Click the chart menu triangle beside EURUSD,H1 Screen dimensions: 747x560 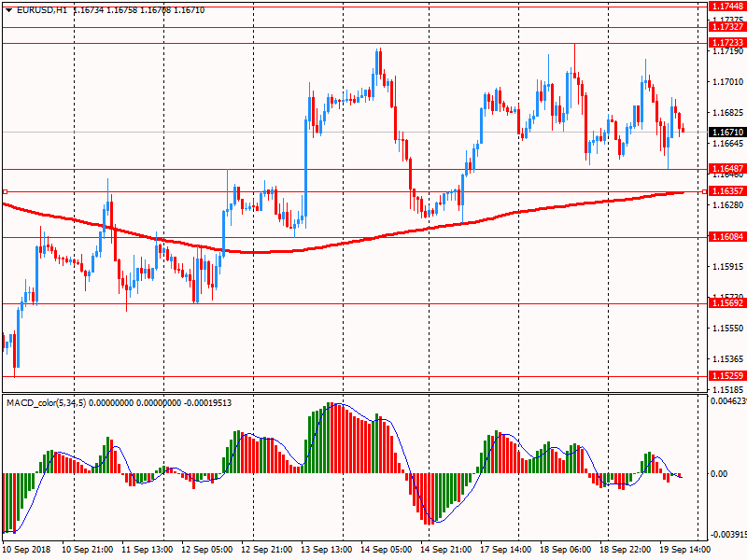tap(7, 7)
